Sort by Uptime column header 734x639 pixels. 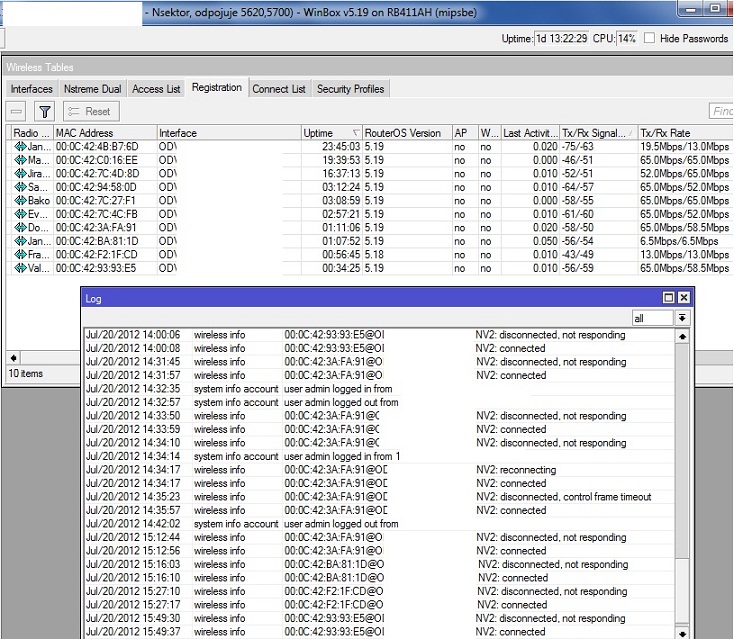coord(331,133)
